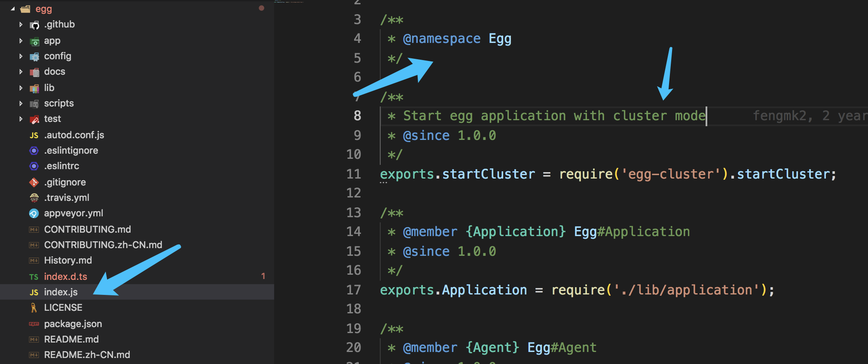The height and width of the screenshot is (364, 868).
Task: Click the git icon of .gitignore
Action: tap(34, 182)
